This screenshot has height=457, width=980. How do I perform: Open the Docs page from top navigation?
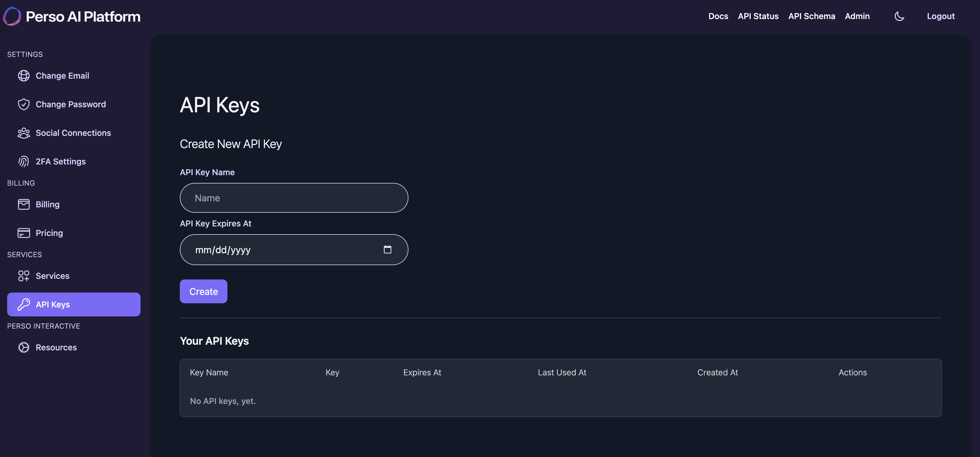tap(718, 16)
